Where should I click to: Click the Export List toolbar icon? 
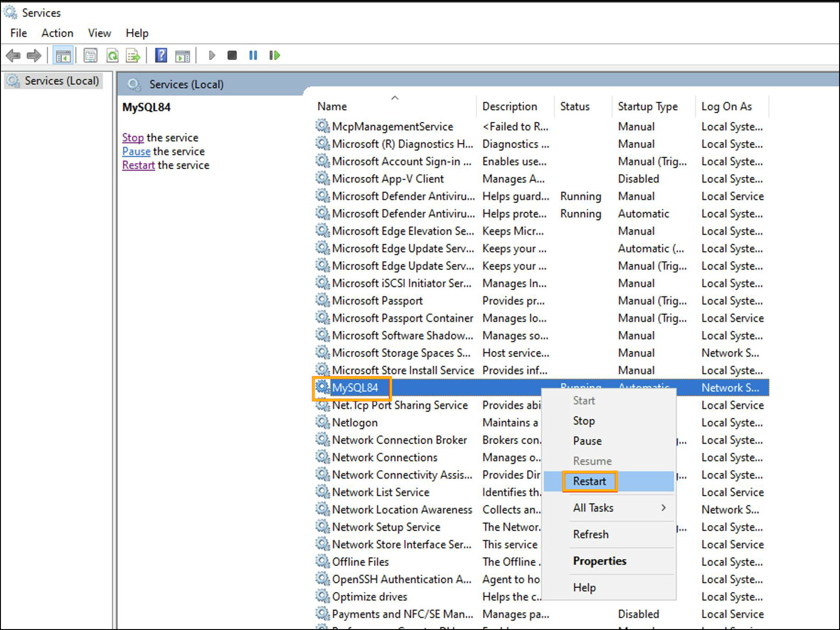click(x=133, y=56)
